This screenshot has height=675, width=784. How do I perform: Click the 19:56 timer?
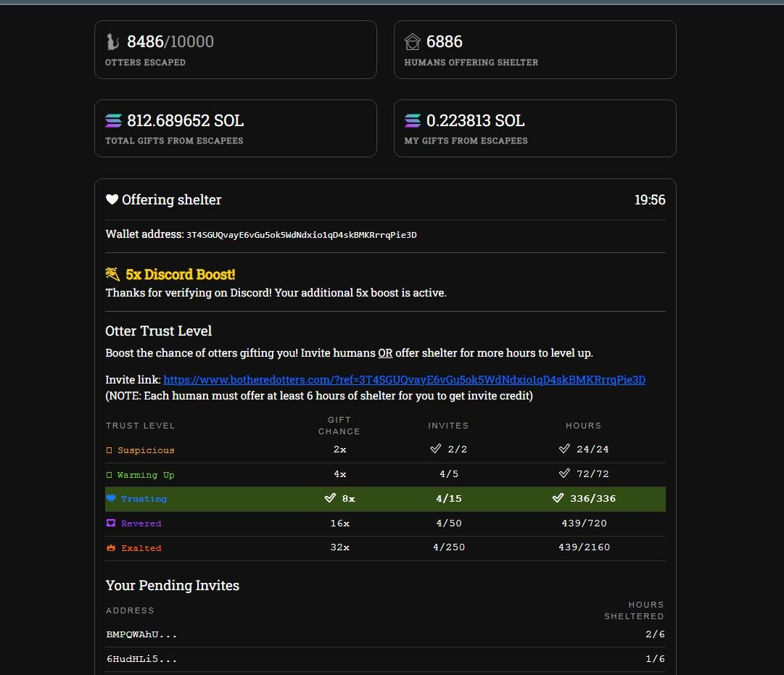(650, 200)
